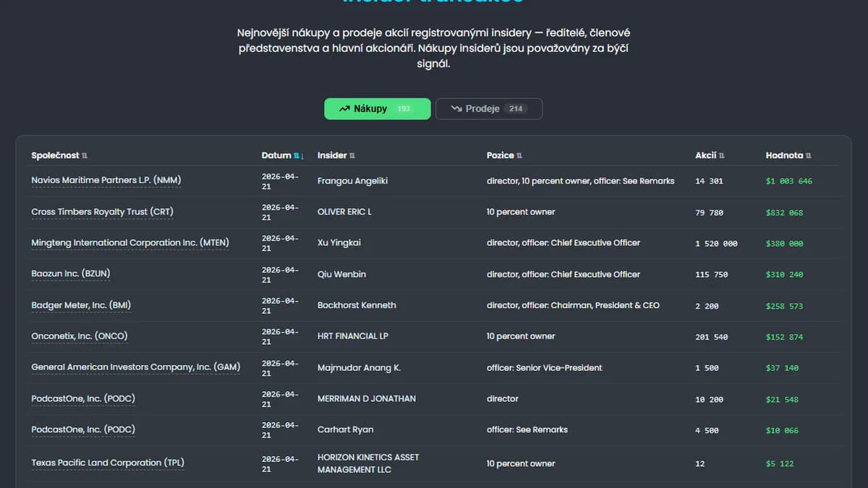Click the upward trend icon on Nákupy
The image size is (868, 488).
pos(344,109)
